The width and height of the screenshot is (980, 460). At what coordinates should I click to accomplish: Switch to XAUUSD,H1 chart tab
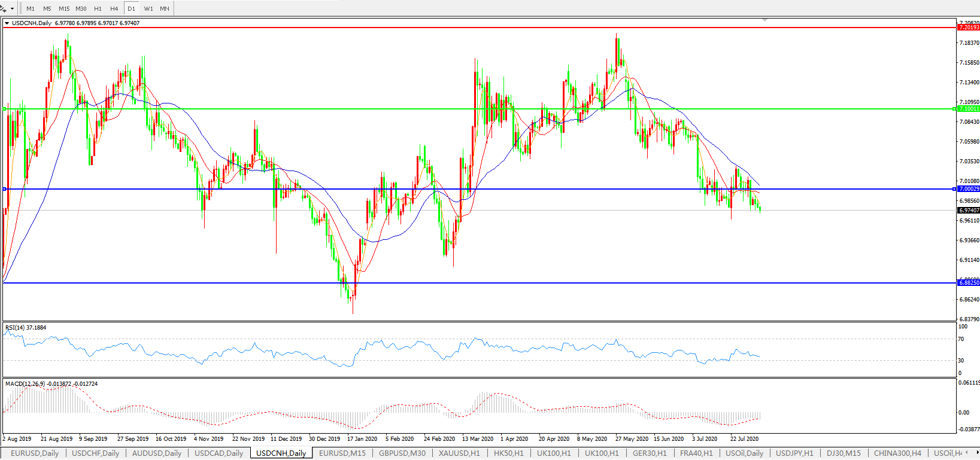click(x=459, y=453)
